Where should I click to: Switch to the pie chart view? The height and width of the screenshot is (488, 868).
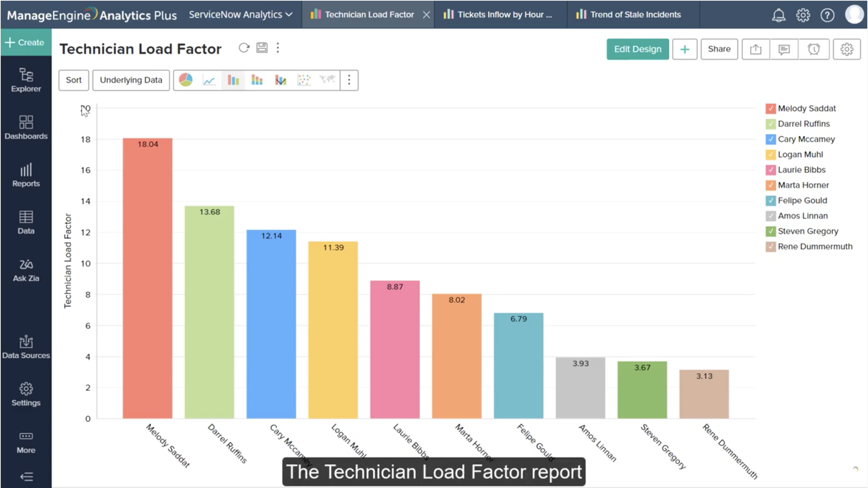coord(185,80)
